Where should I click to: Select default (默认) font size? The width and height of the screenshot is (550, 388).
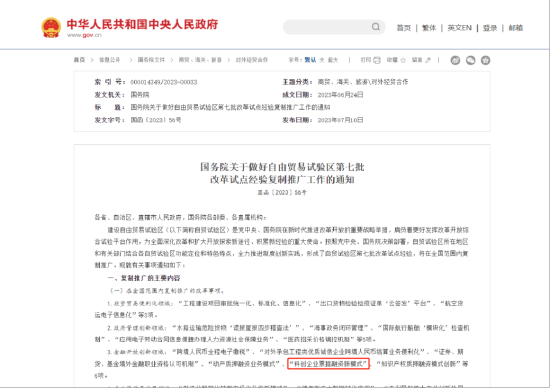click(310, 60)
